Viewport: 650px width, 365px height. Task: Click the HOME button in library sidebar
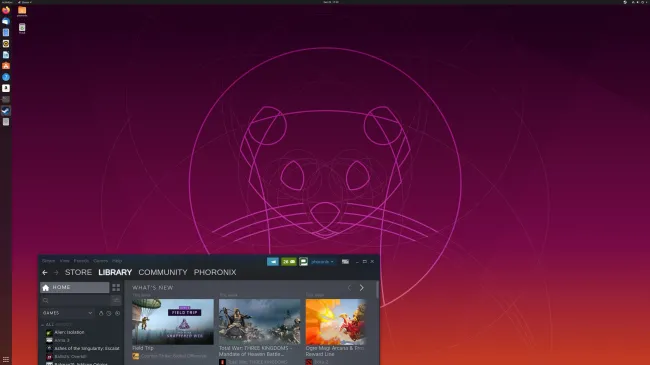pyautogui.click(x=75, y=287)
